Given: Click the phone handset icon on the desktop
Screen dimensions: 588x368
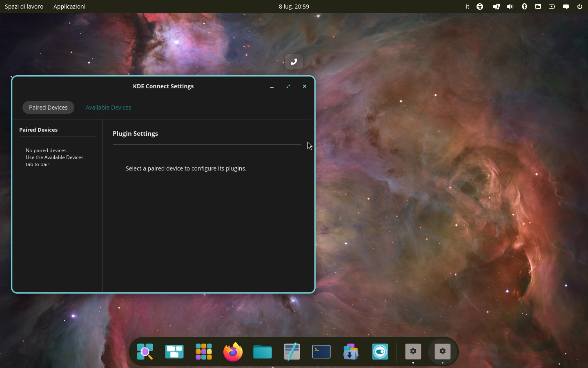Looking at the screenshot, I should (294, 62).
